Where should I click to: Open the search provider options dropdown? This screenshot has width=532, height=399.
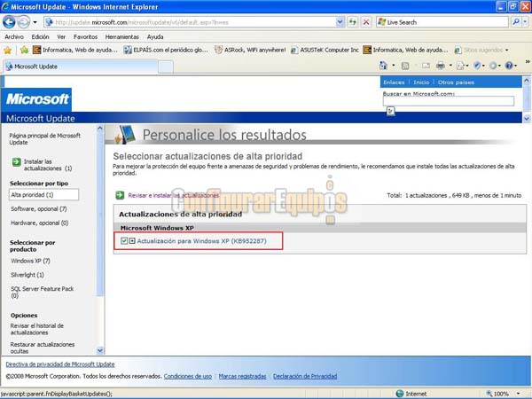(525, 22)
